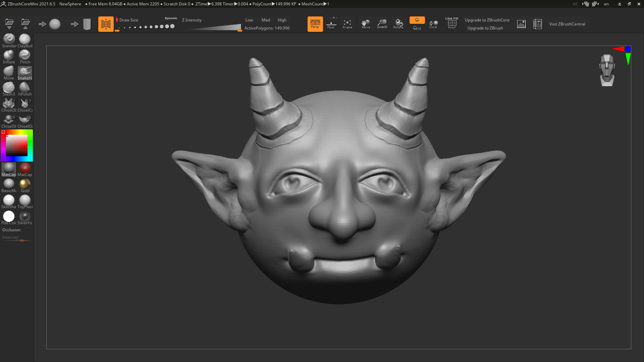Switch to the SnakeHook brush

(25, 71)
